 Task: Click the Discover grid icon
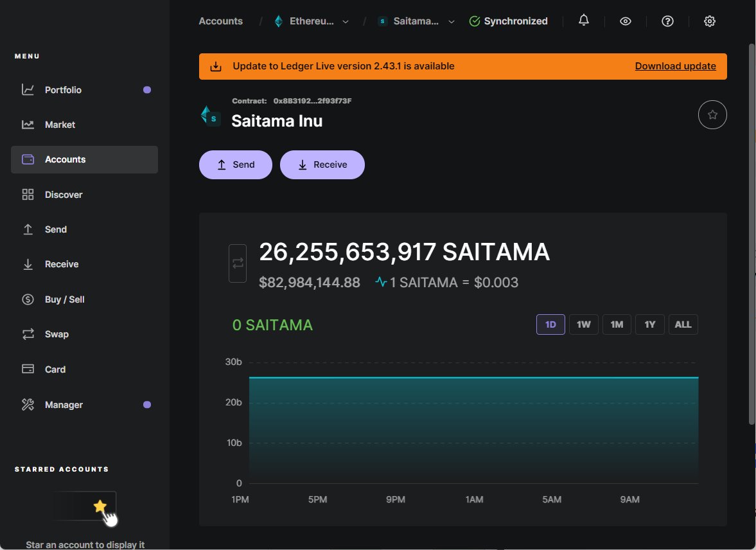coord(28,195)
